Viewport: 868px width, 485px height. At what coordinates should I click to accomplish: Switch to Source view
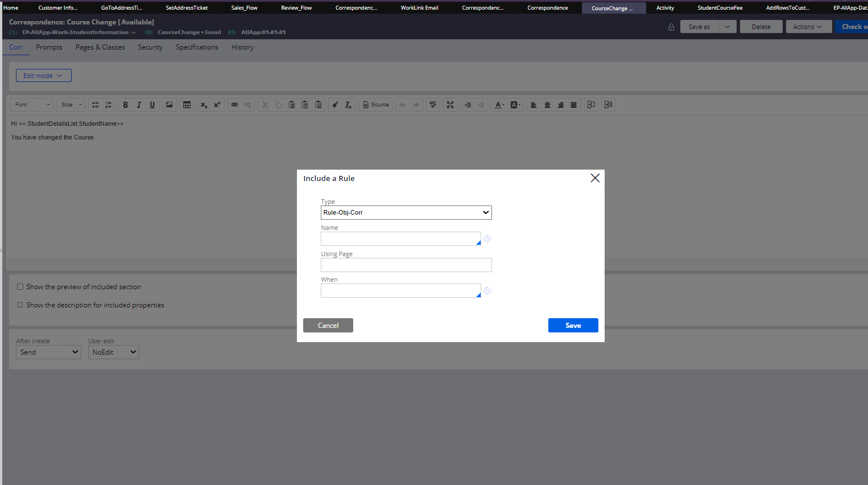point(376,105)
